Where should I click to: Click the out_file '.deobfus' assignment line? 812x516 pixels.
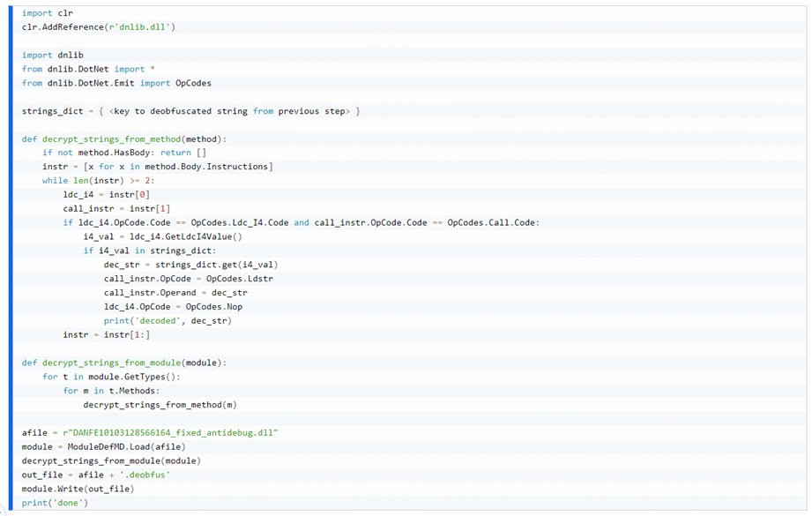tap(96, 474)
